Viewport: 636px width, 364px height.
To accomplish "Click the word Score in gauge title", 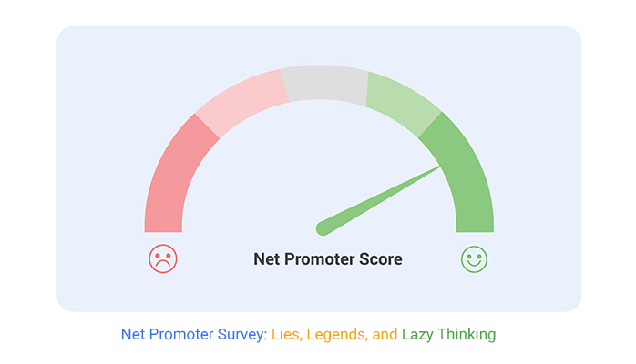I will 381,259.
